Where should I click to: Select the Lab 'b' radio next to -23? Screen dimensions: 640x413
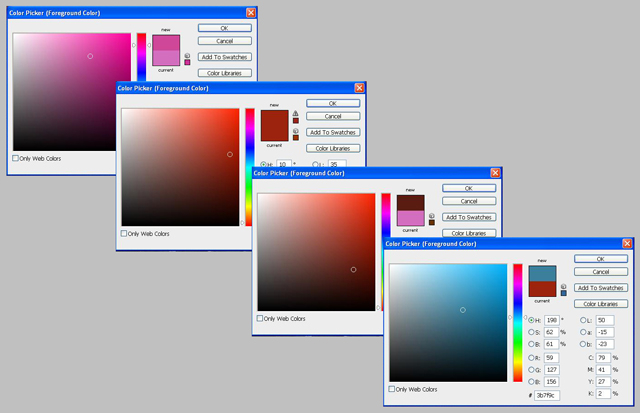tap(583, 344)
